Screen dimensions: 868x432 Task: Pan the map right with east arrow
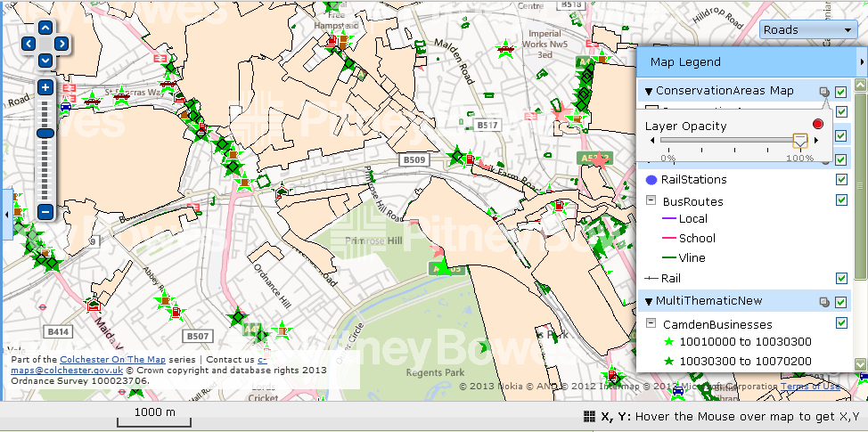[61, 43]
